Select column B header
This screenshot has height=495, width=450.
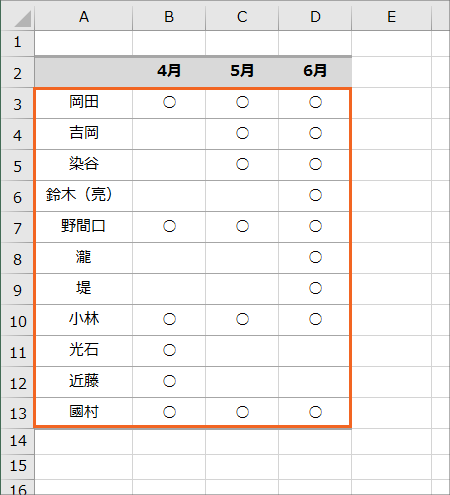169,17
